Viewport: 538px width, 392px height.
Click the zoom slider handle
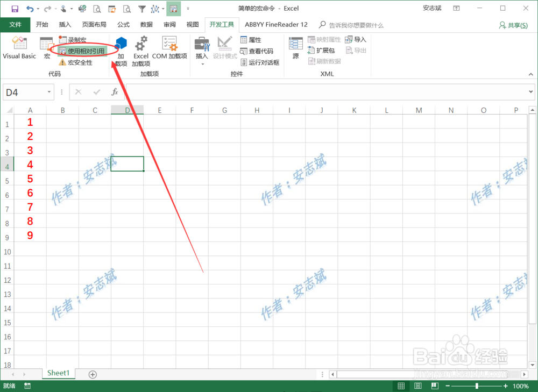(477, 386)
